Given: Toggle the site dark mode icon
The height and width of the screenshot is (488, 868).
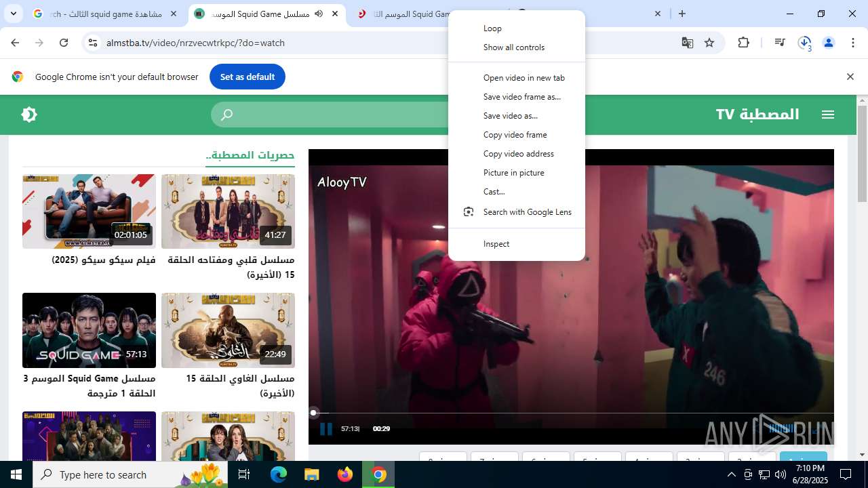Looking at the screenshot, I should 29,115.
